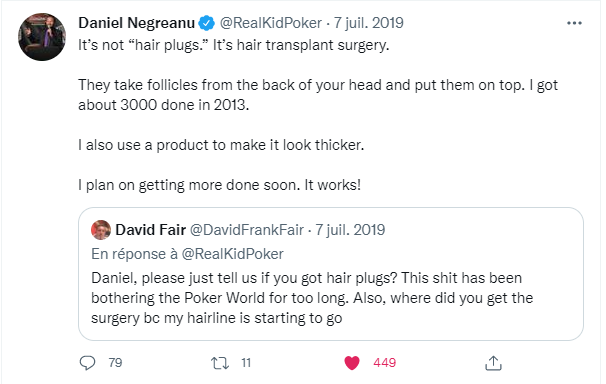The width and height of the screenshot is (606, 384).
Task: Click the Daniel Negreanu display name
Action: click(136, 23)
